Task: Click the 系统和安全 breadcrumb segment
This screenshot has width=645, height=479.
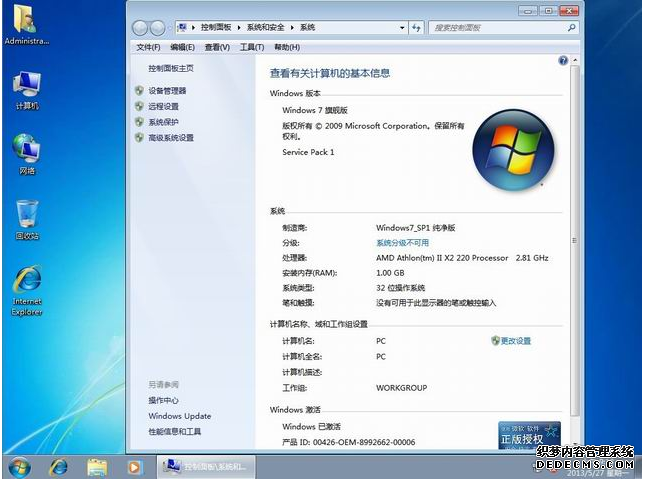Action: (265, 28)
